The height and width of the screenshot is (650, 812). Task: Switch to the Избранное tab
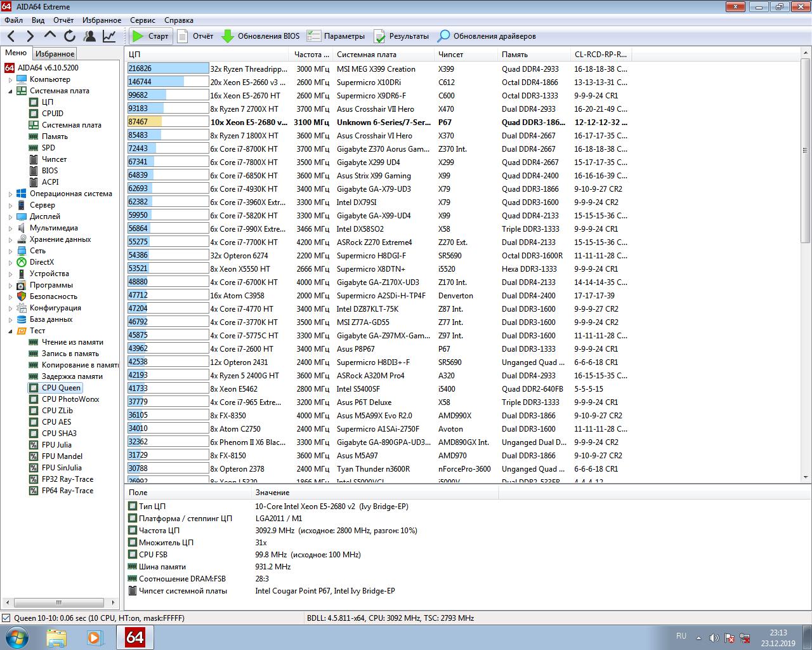(55, 54)
